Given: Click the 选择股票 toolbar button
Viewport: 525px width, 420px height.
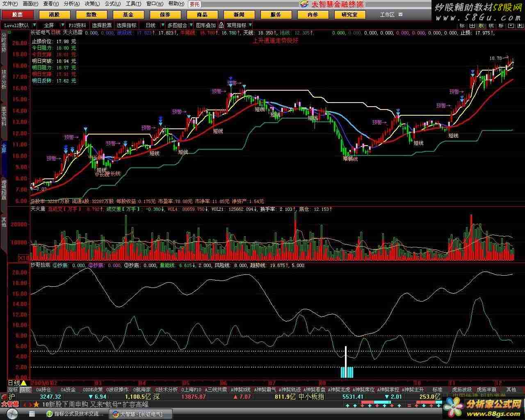Looking at the screenshot, I should [x=102, y=25].
